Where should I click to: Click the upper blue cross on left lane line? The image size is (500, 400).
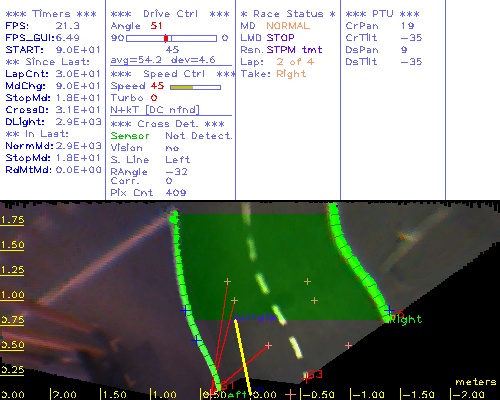[185, 311]
